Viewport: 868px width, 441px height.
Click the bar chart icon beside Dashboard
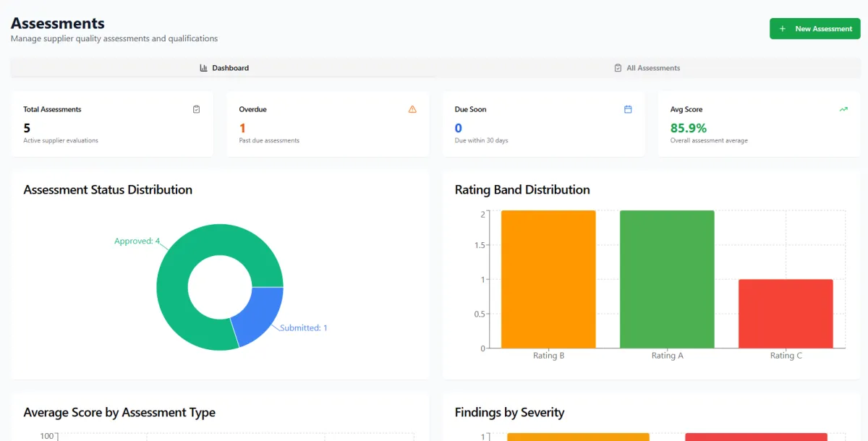coord(204,68)
